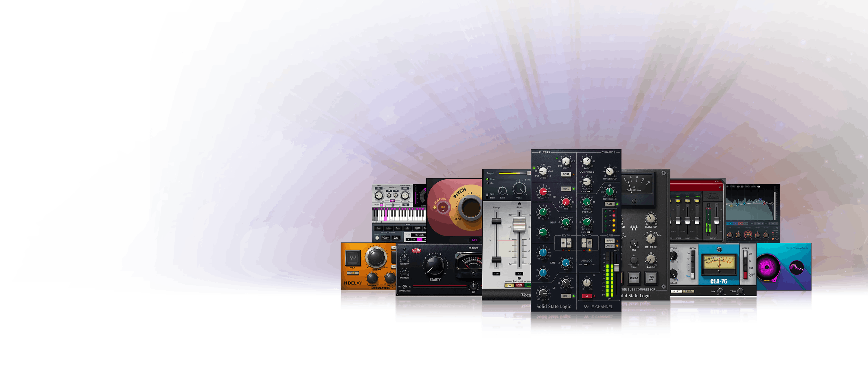Click the phase invert Ø button on the E-Channel
Image resolution: width=868 pixels, height=376 pixels.
coord(587,296)
